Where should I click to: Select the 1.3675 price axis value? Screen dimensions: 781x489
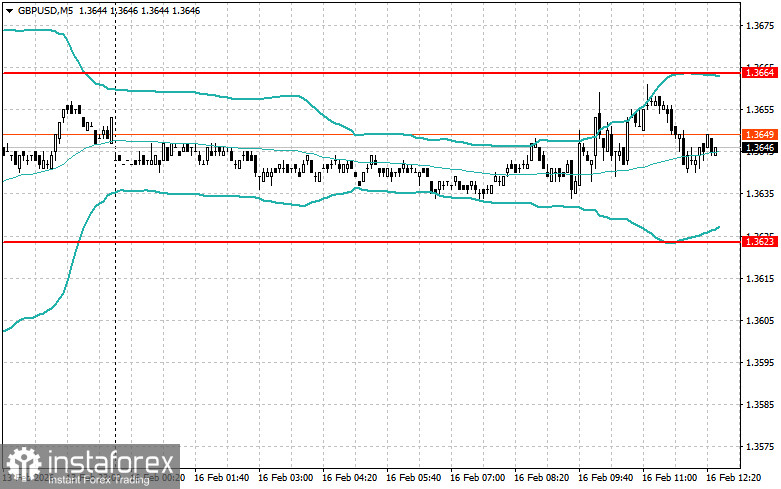click(760, 25)
